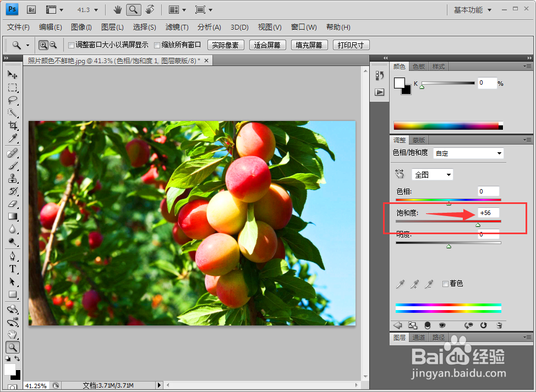The width and height of the screenshot is (536, 392).
Task: Open the 滤镜 menu
Action: (177, 27)
